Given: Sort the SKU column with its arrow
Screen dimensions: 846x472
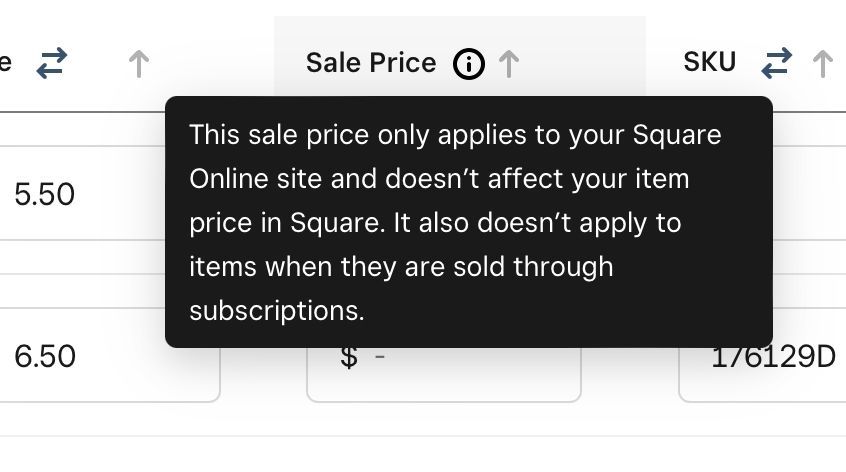Looking at the screenshot, I should [x=822, y=64].
